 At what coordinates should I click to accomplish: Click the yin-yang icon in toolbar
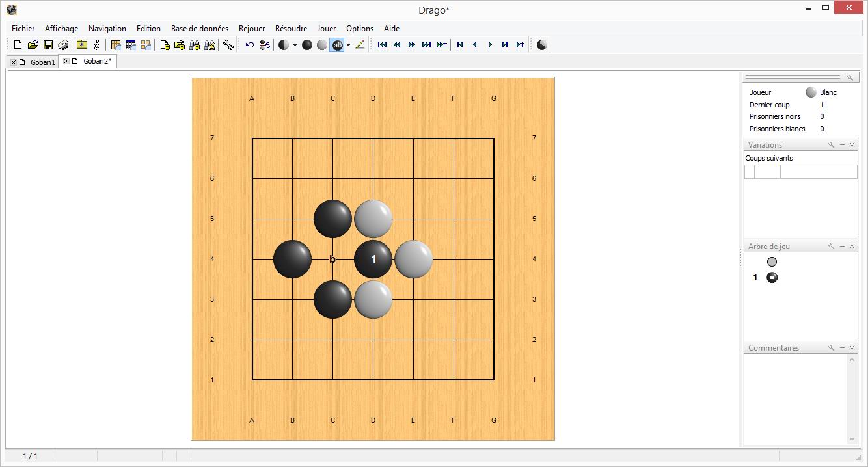[x=542, y=45]
